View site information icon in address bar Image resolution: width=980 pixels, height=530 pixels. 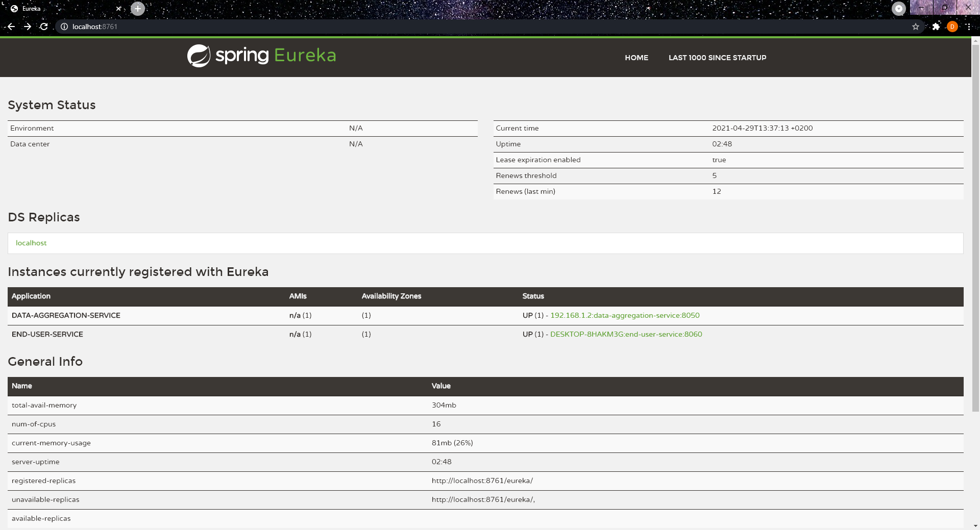64,27
